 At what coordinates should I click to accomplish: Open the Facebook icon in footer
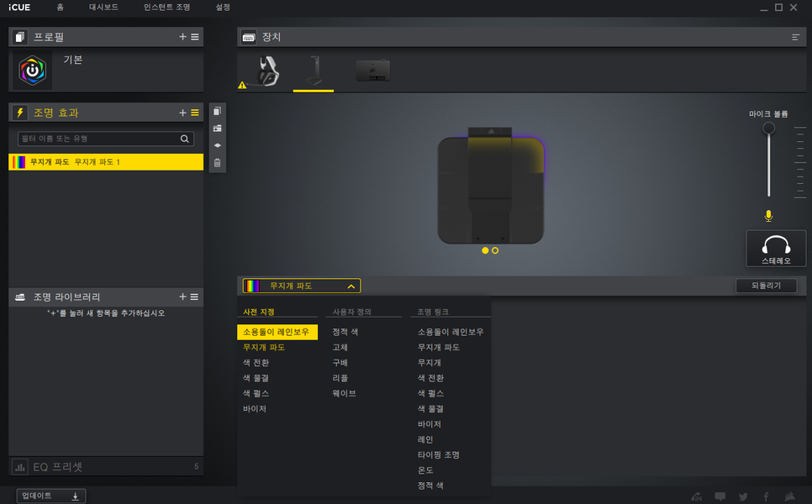(x=766, y=496)
